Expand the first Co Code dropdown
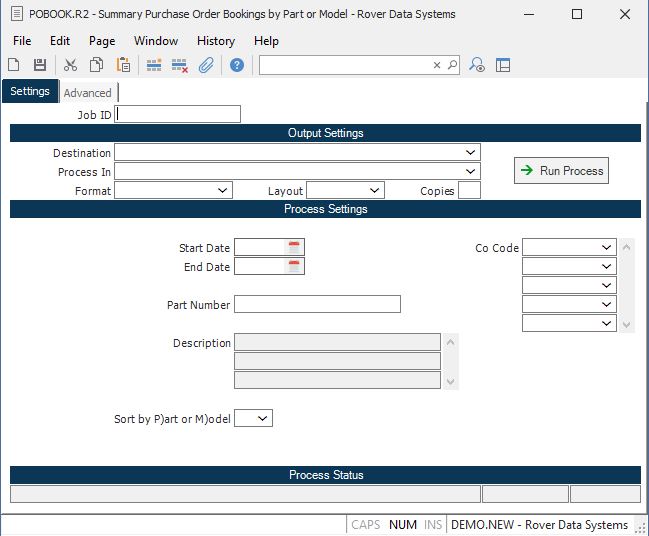 (607, 247)
